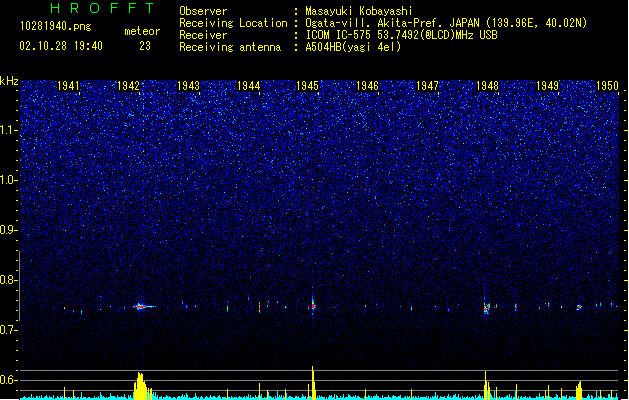Click the HROFFT title text
Image resolution: width=629 pixels, height=400 pixels.
[103, 8]
